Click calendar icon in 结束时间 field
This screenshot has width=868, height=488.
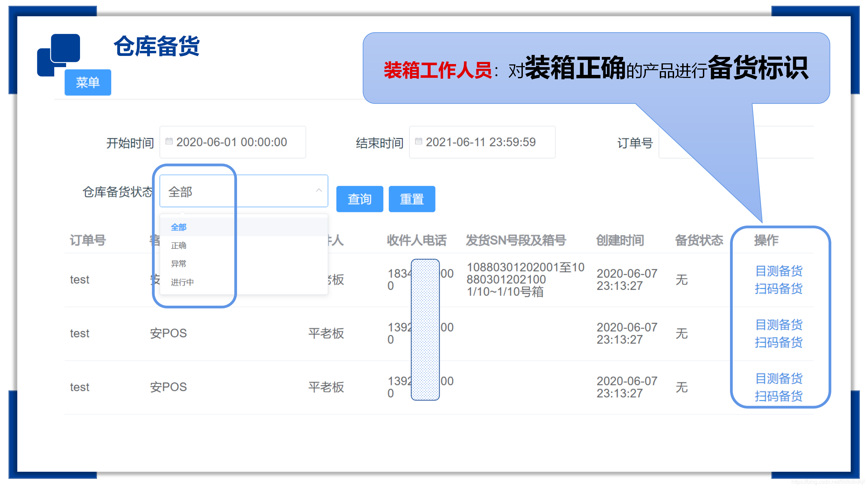(x=418, y=142)
